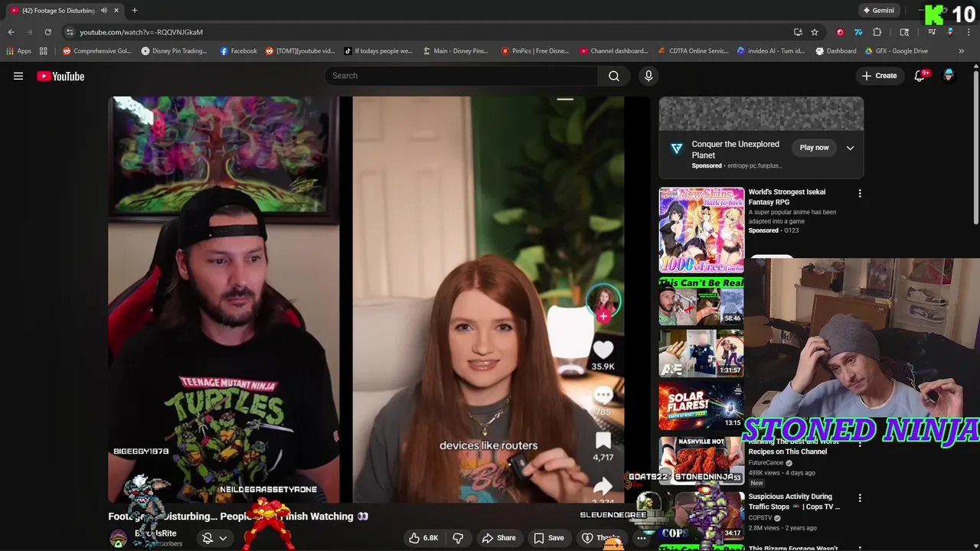The image size is (980, 551).
Task: Expand the Conquer the Unexplored Planet ad chevron
Action: [x=850, y=148]
